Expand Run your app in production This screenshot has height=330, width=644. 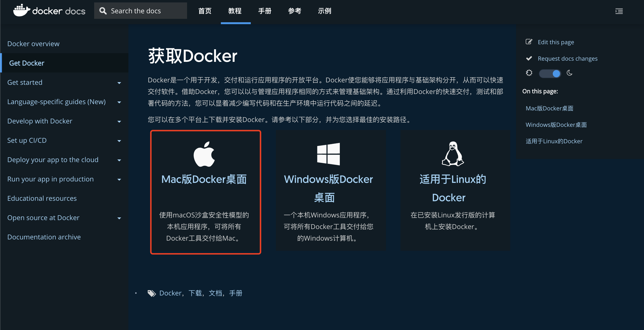coord(119,179)
